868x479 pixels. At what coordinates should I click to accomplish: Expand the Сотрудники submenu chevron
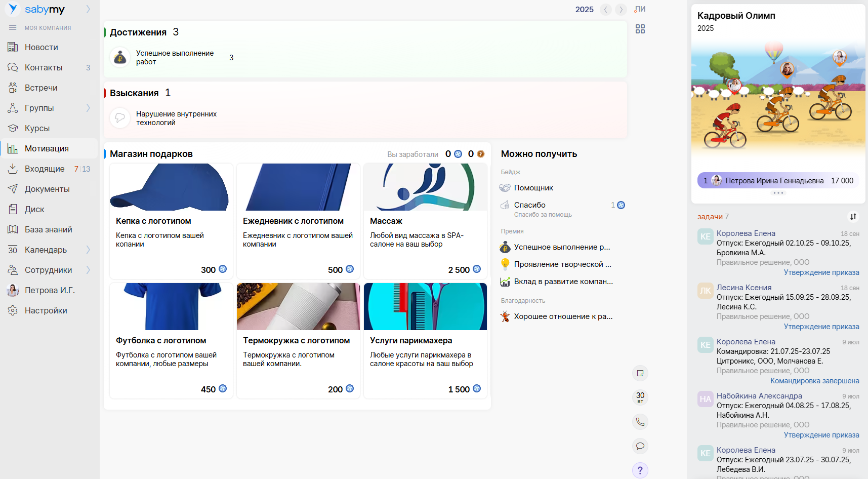pyautogui.click(x=88, y=270)
